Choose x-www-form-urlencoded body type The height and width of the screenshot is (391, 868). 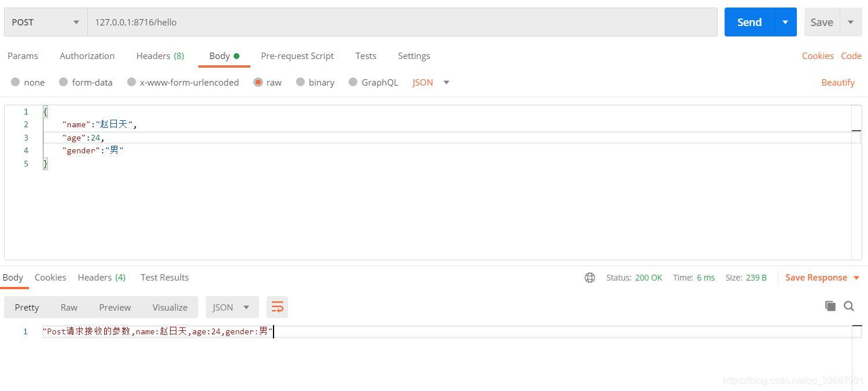tap(131, 82)
